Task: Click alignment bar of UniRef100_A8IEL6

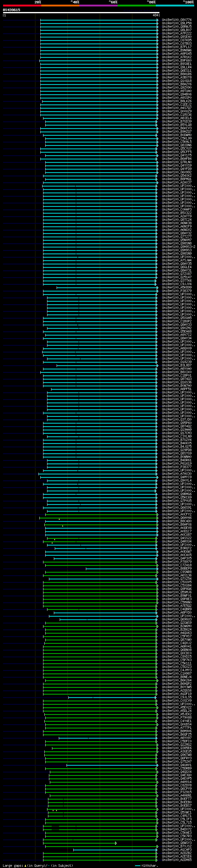Action: click(100, 118)
